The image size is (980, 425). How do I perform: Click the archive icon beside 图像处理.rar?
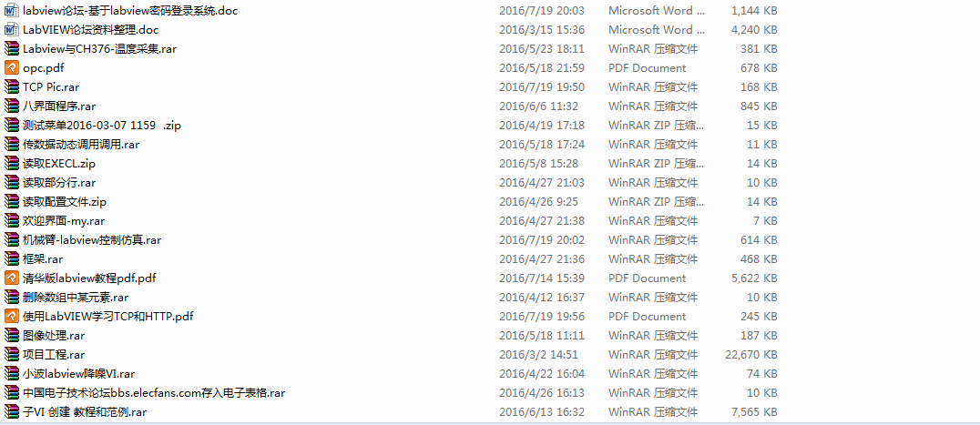[x=12, y=336]
